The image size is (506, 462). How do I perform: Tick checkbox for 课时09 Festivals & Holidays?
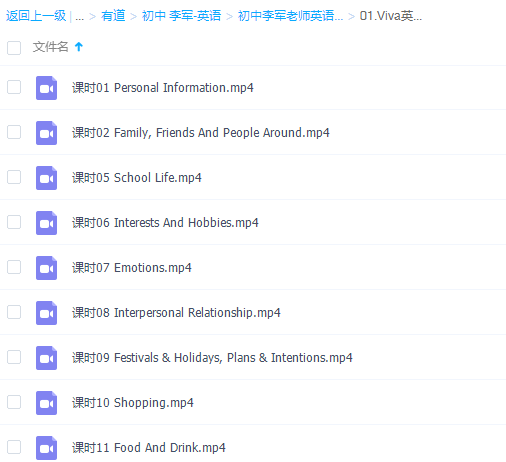coord(14,357)
